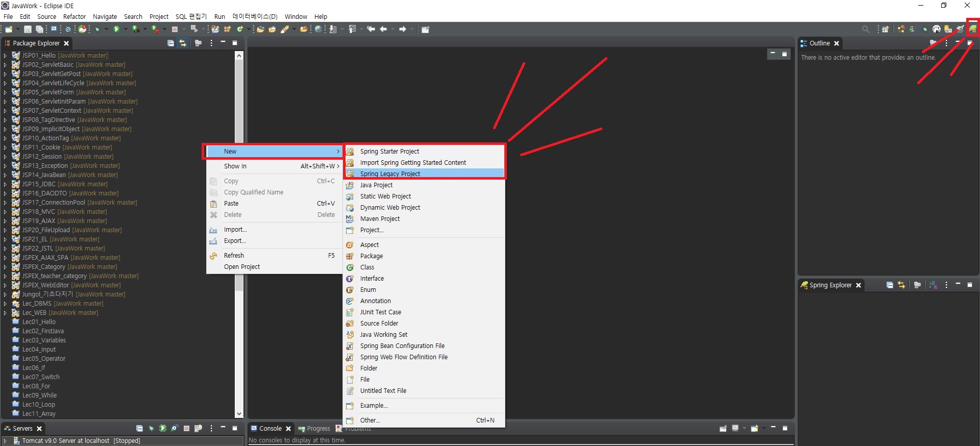The image size is (980, 446).
Task: Click the green Run button in main toolbar
Action: (116, 29)
